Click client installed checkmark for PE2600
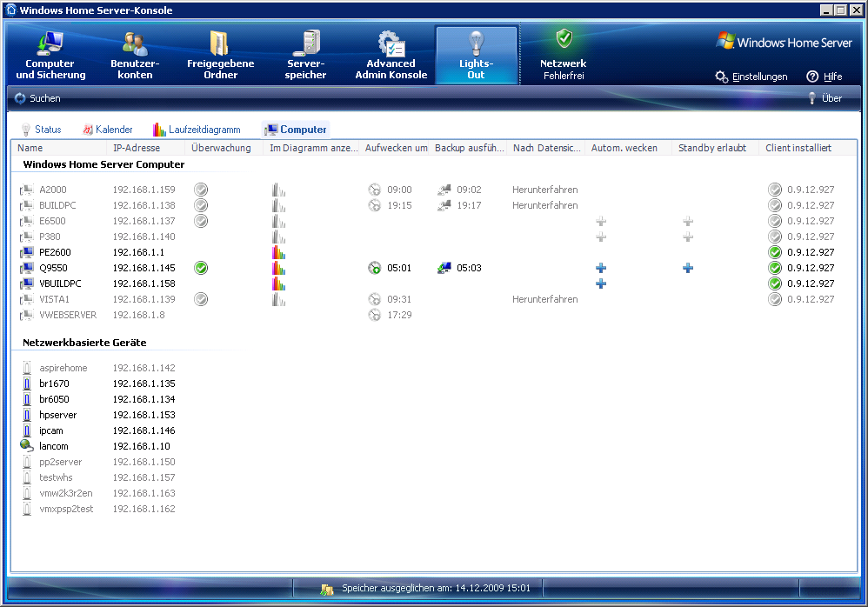This screenshot has width=868, height=607. tap(775, 252)
